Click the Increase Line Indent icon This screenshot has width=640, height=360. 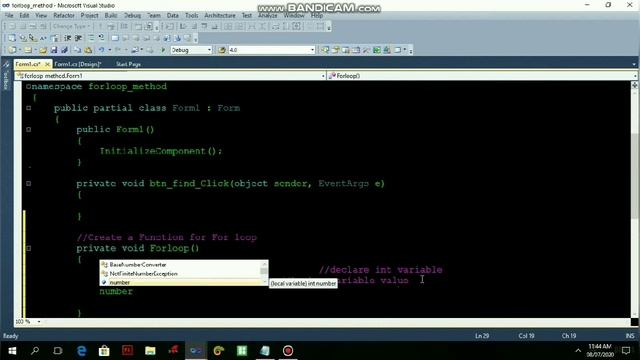coord(78,38)
